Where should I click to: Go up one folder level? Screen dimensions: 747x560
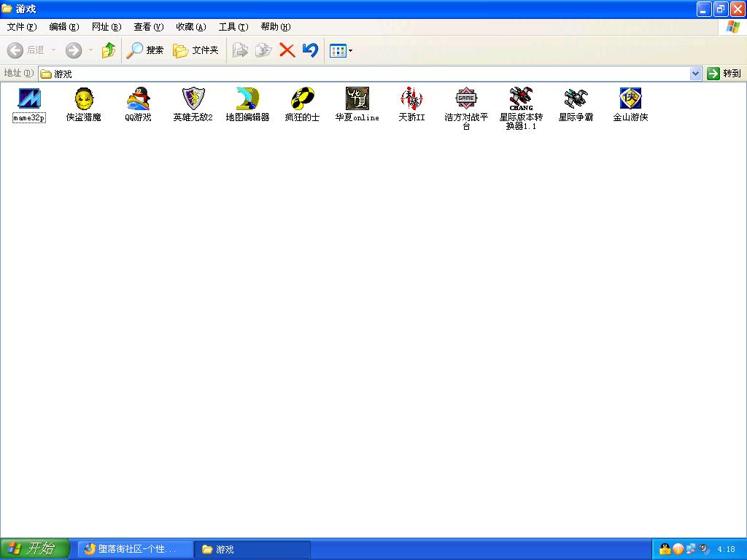point(109,50)
